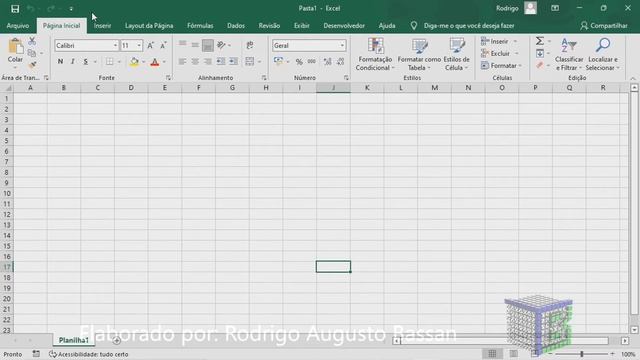
Task: Decrease decimal places
Action: [340, 62]
